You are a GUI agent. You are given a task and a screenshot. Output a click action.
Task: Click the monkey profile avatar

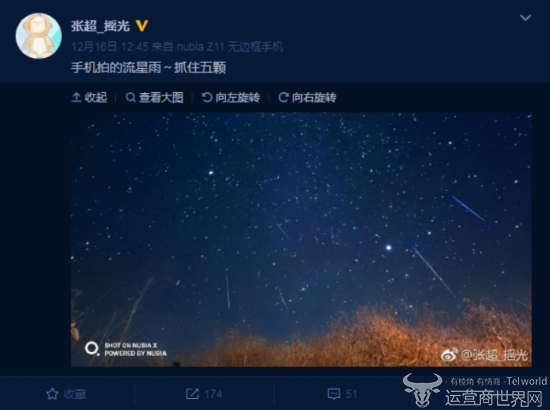click(39, 36)
